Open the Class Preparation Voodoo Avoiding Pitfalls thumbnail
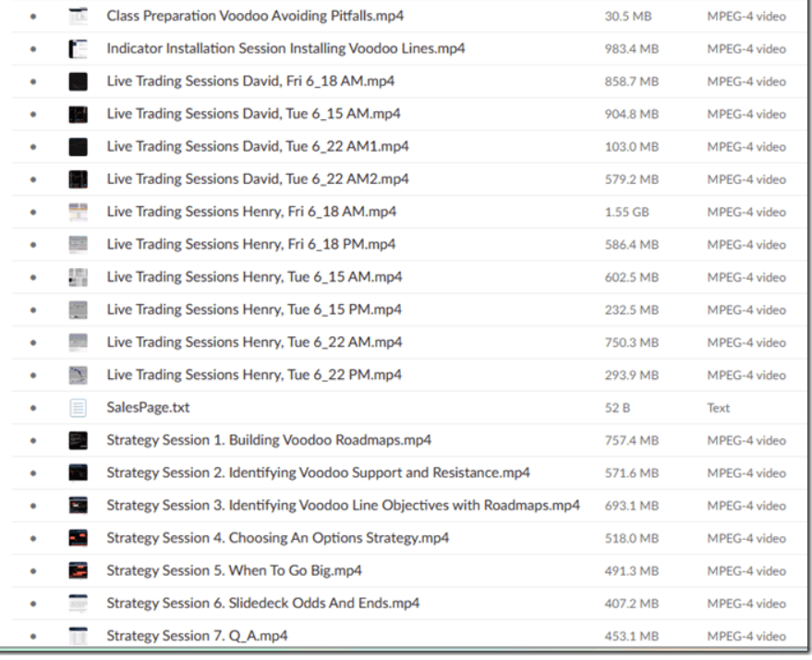Screen dimensions: 812x660 (78, 15)
